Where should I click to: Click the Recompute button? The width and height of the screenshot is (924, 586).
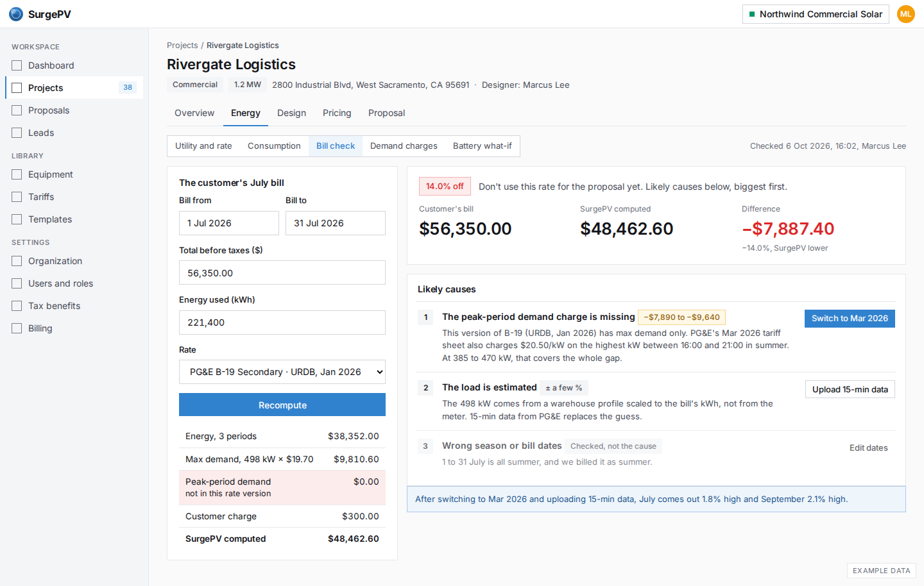[282, 405]
